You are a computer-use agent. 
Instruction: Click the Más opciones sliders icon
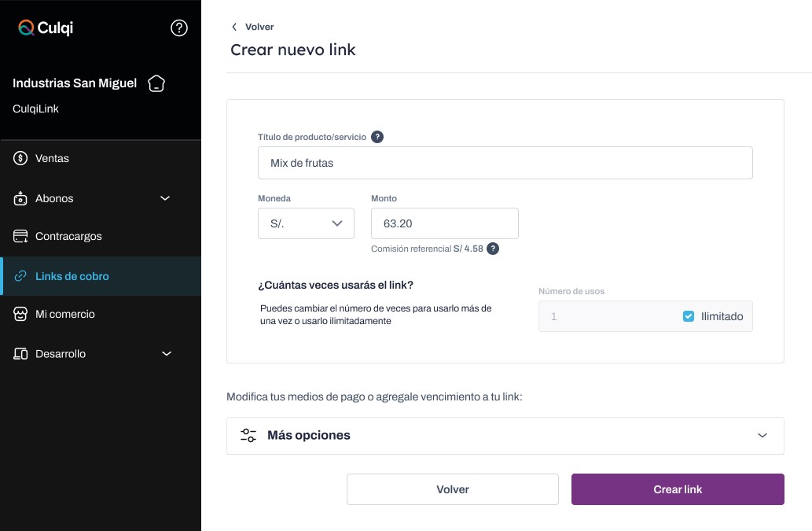(248, 435)
